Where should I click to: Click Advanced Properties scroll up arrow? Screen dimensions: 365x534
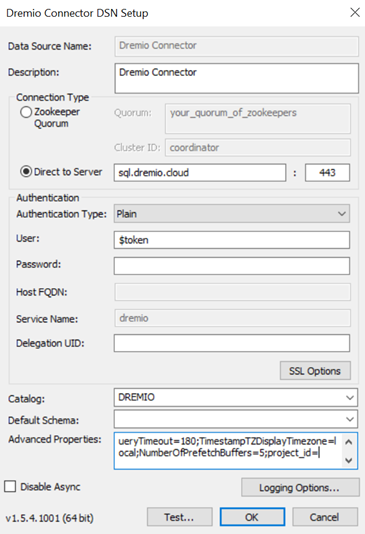[349, 442]
